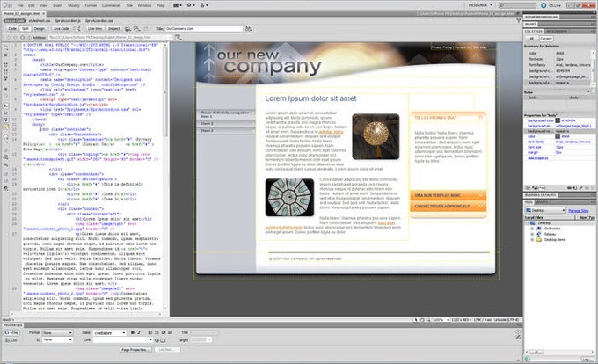Switch the CSS Styles panel to Current mode
The width and height of the screenshot is (598, 364).
point(546,39)
